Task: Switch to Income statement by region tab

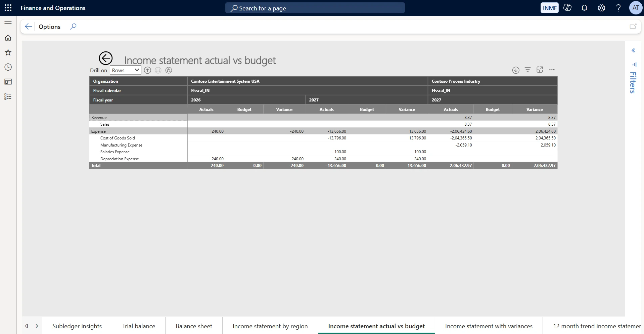Action: coord(270,326)
